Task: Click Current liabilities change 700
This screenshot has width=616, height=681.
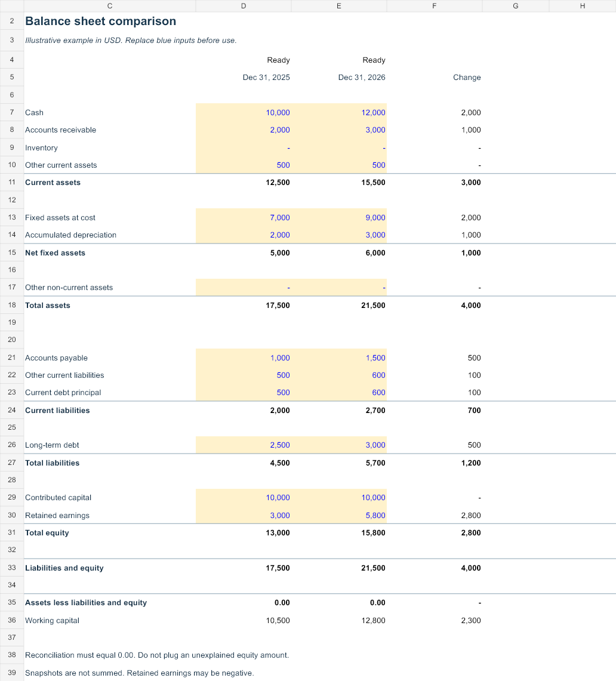Action: coord(475,411)
